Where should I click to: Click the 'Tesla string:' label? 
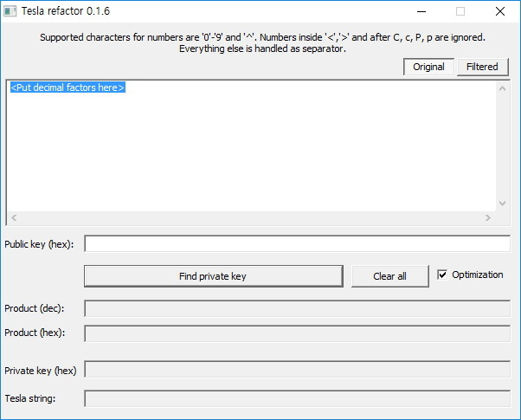coord(30,398)
